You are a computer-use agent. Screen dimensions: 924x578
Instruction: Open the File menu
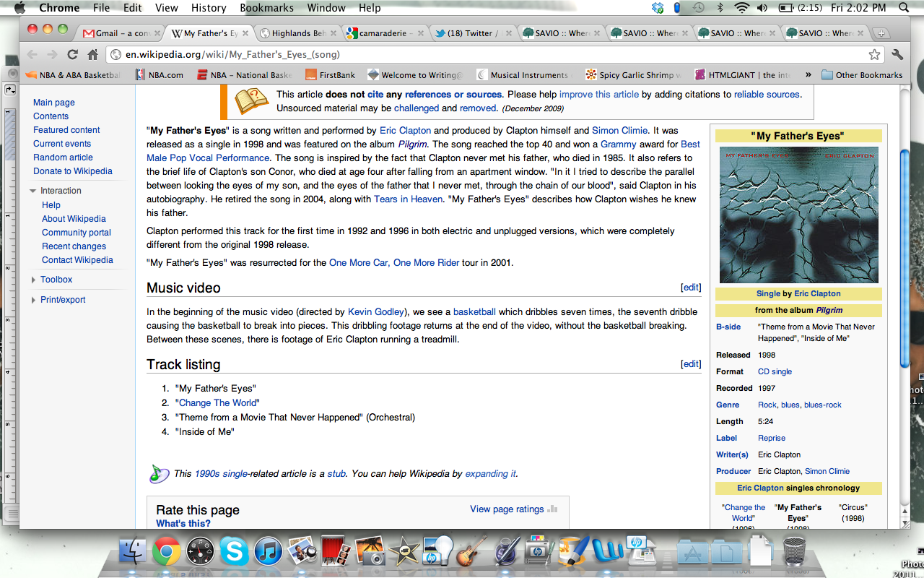click(102, 8)
